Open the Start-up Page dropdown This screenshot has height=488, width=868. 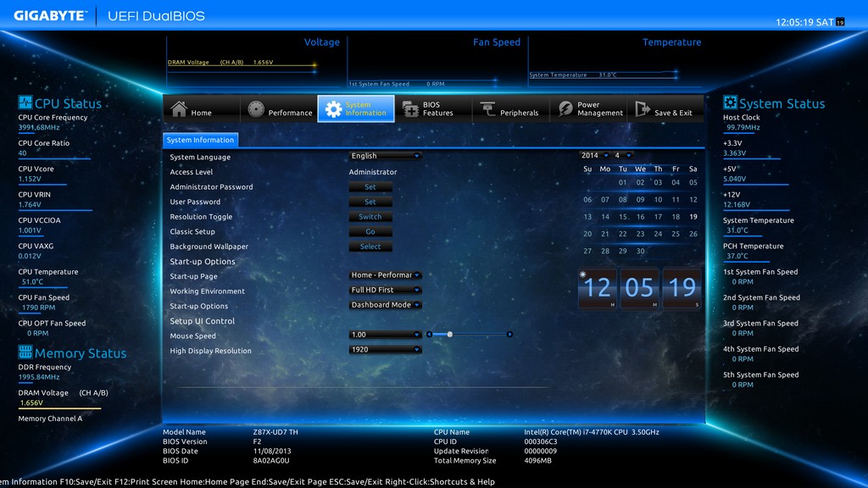tap(386, 275)
